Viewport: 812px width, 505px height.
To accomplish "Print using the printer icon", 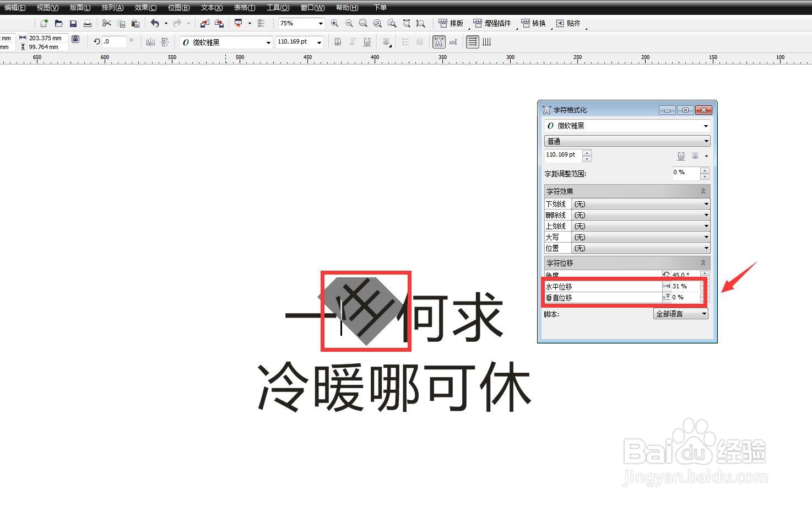I will (x=87, y=23).
